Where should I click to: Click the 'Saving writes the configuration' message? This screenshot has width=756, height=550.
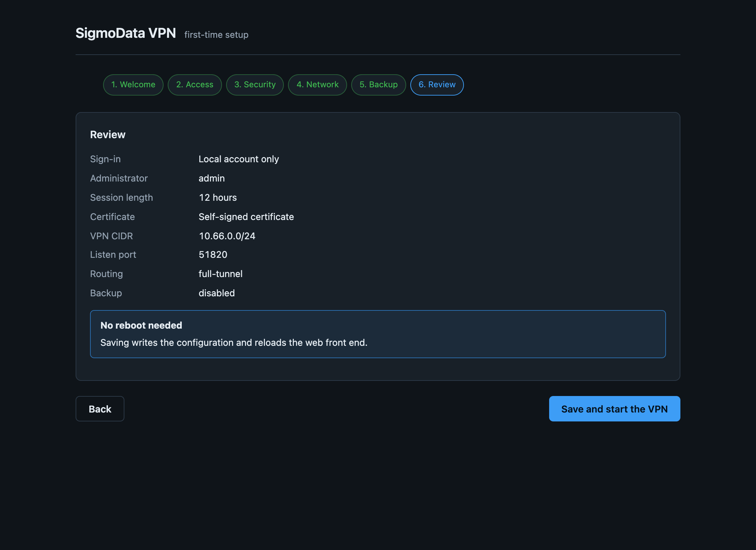coord(234,343)
